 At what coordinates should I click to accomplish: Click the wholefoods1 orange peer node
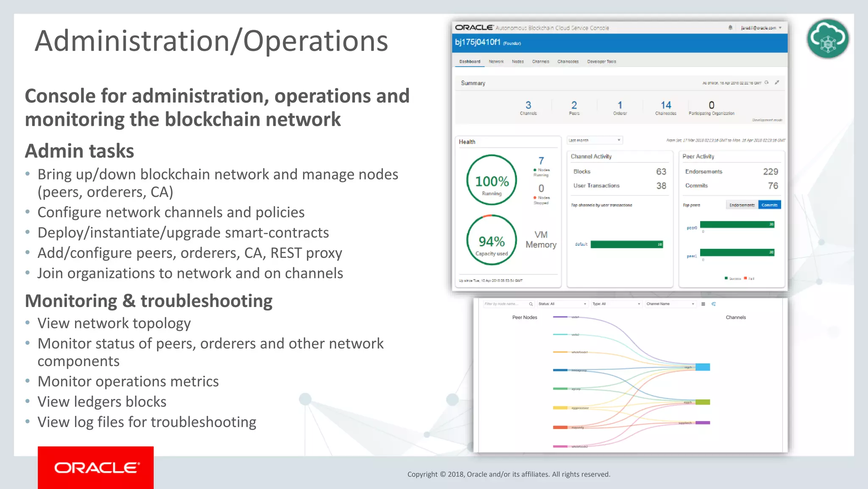click(560, 352)
